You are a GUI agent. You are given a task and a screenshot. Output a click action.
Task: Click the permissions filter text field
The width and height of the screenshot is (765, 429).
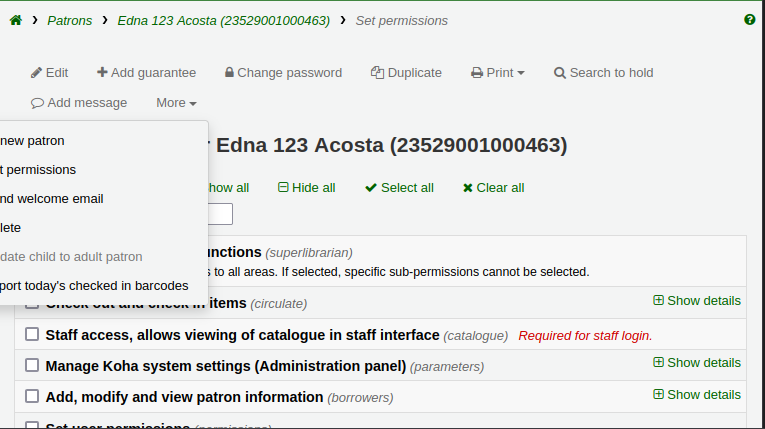point(218,214)
